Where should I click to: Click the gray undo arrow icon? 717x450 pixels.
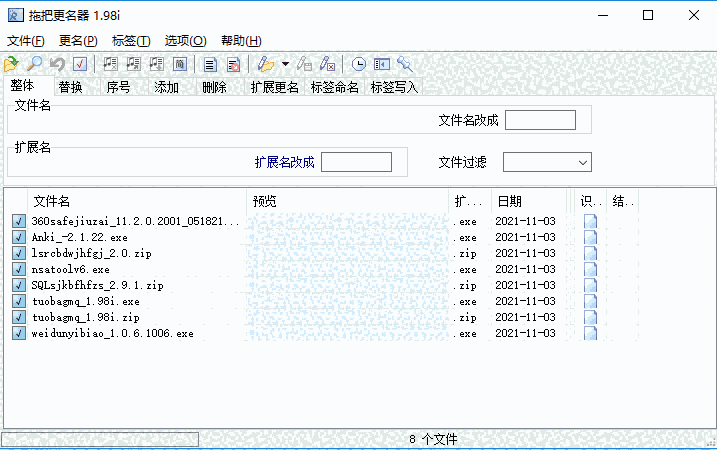click(57, 64)
